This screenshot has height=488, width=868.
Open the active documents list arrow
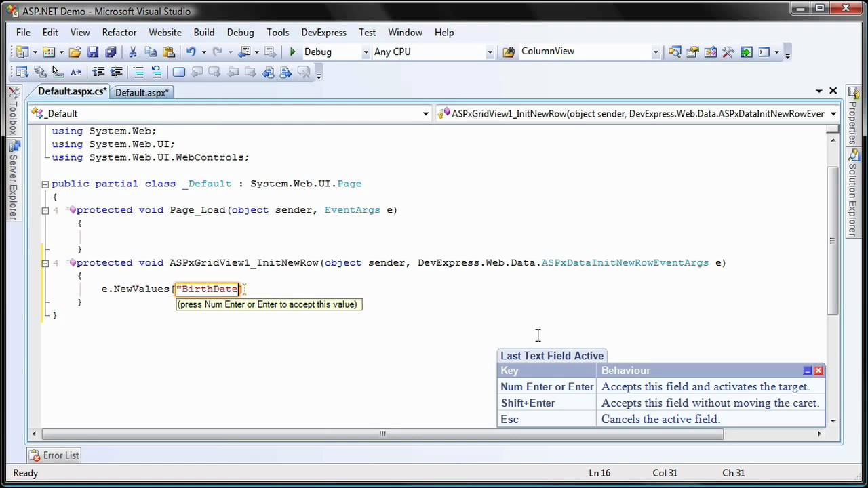click(819, 91)
